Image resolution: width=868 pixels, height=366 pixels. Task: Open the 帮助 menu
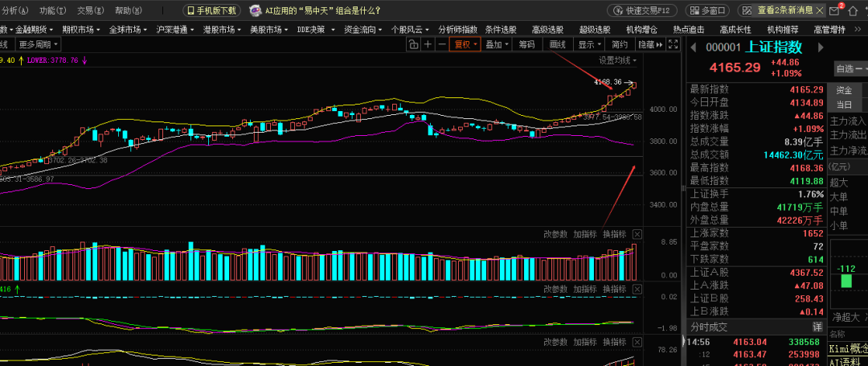coord(127,10)
